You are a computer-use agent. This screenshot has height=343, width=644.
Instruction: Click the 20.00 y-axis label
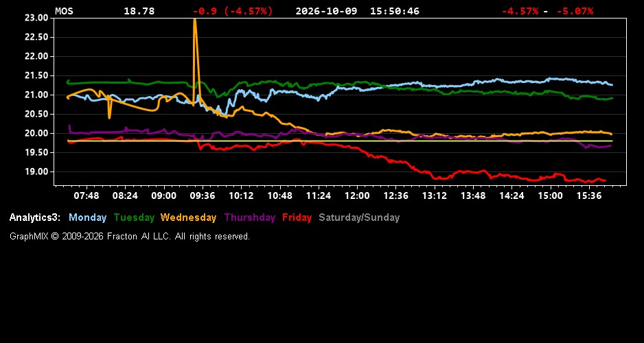tap(37, 133)
